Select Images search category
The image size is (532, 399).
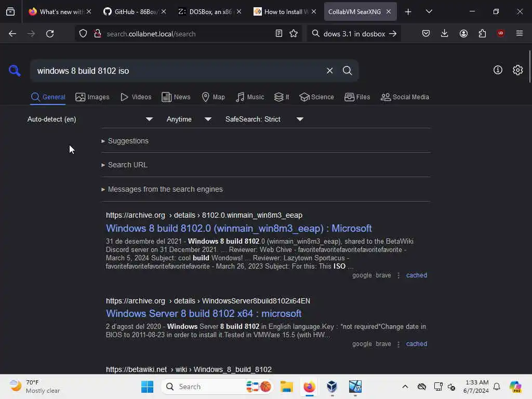coord(92,97)
